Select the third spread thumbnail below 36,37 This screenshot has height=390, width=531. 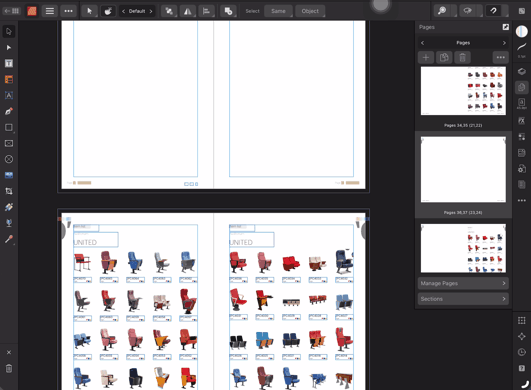click(x=463, y=248)
